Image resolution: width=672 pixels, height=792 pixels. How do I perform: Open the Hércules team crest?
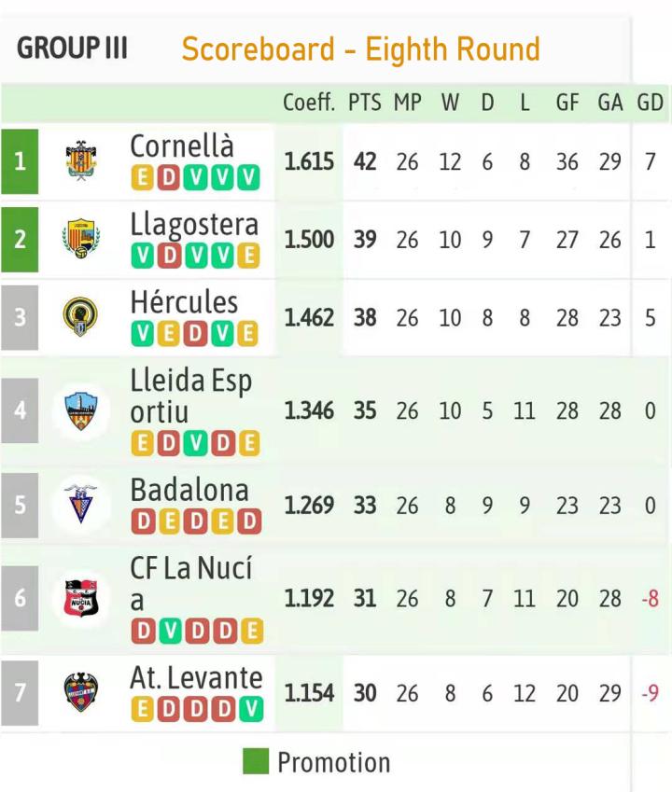pos(81,316)
